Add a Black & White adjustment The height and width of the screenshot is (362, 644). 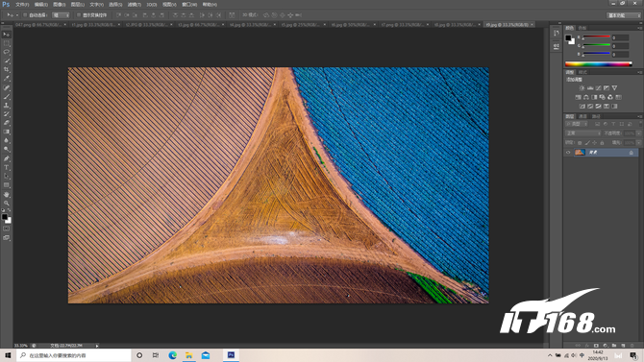[594, 97]
